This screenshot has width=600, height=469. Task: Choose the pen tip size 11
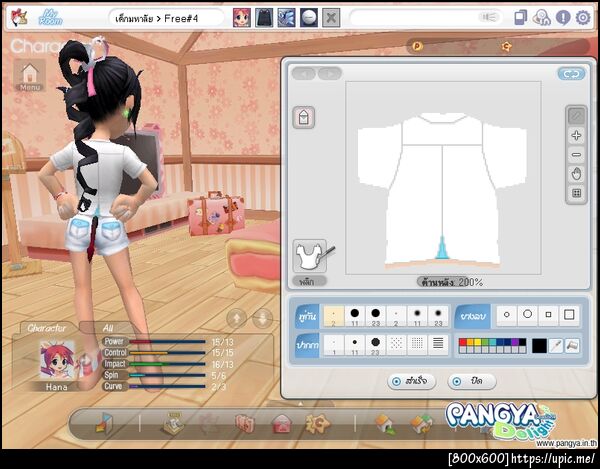click(355, 345)
